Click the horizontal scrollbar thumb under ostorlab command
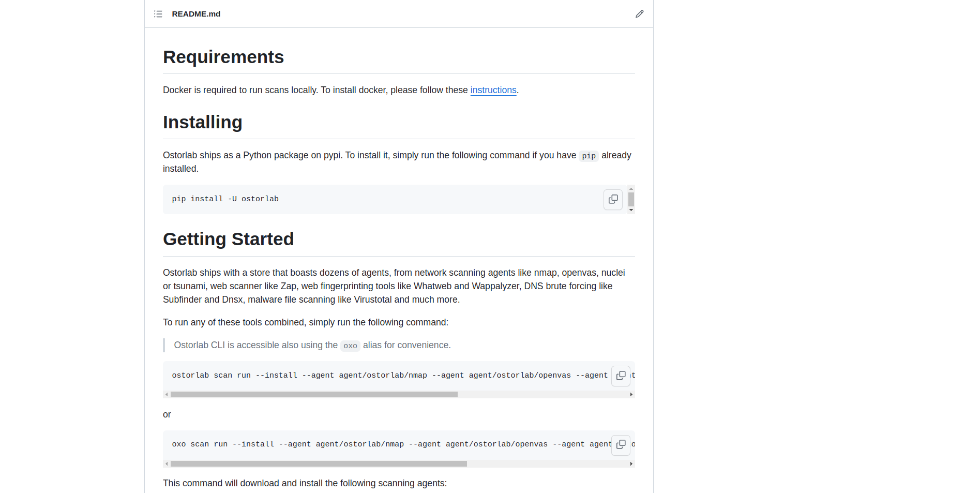This screenshot has height=493, width=980. (x=314, y=395)
